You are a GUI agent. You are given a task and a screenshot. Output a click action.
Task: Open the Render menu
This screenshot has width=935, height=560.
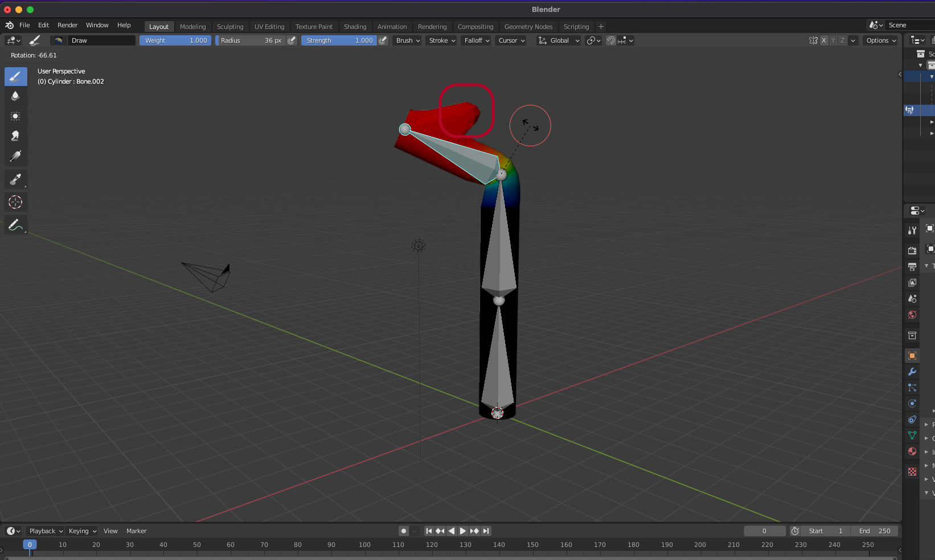click(x=67, y=25)
